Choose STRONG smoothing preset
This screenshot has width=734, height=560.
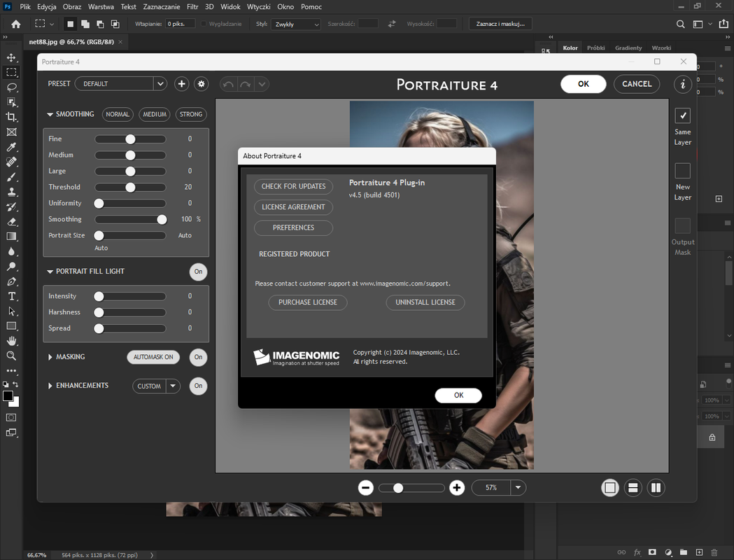pyautogui.click(x=191, y=114)
